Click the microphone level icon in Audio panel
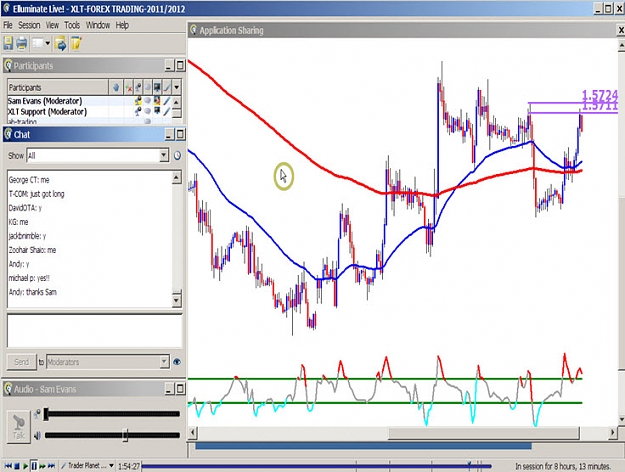Image resolution: width=625 pixels, height=472 pixels. tap(37, 414)
